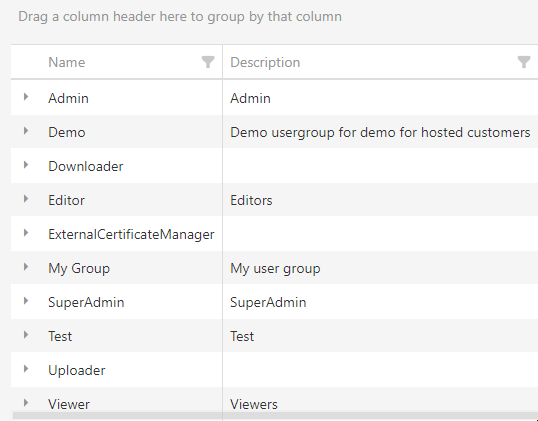
Task: Click the horizontal scrollbar at the bottom
Action: pyautogui.click(x=274, y=416)
